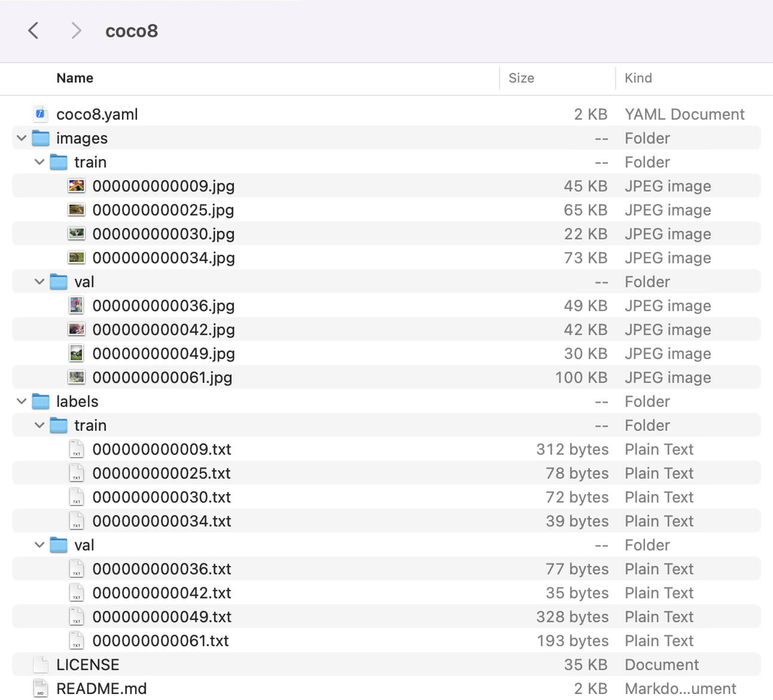773x700 pixels.
Task: Sort files by the Size column header
Action: [x=521, y=78]
